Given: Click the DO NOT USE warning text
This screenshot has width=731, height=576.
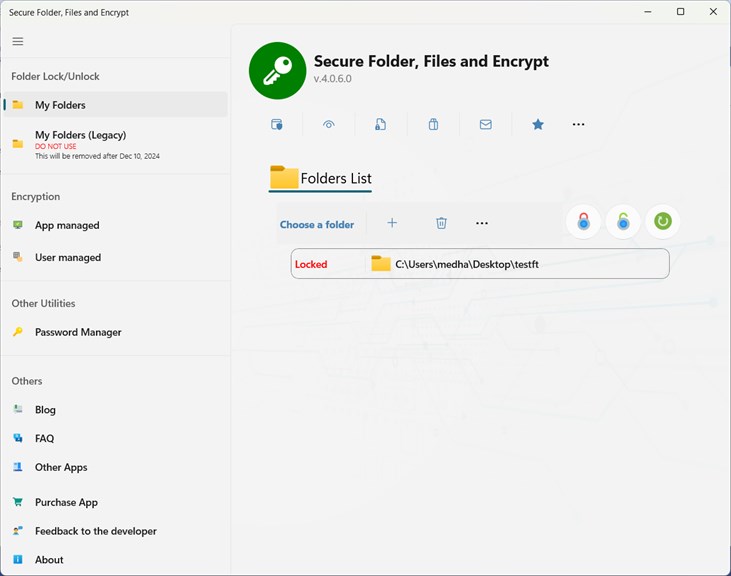Looking at the screenshot, I should (x=55, y=146).
